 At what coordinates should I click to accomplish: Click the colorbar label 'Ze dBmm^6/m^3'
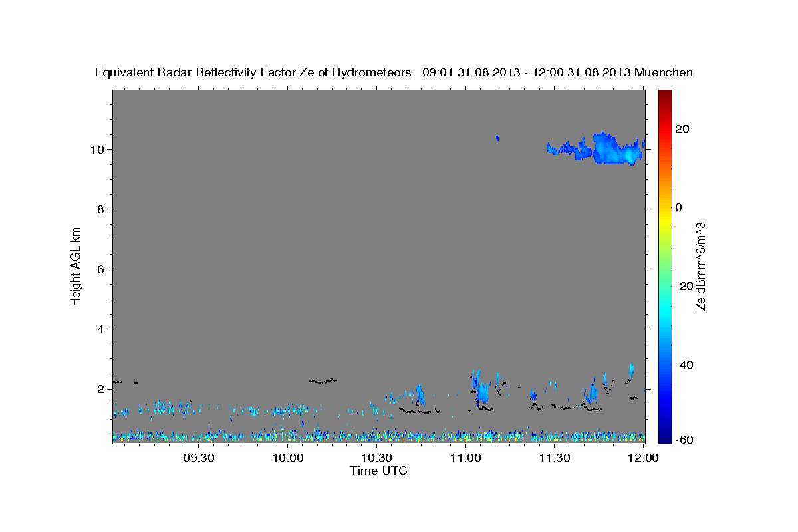[700, 266]
